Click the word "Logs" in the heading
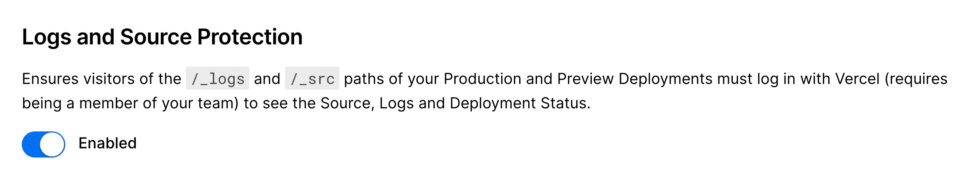980x181 pixels. coord(47,37)
